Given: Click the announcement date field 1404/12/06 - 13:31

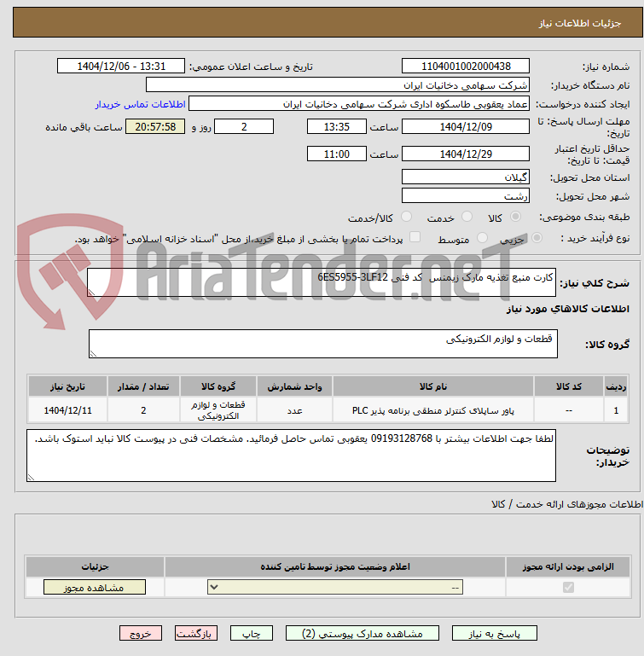Looking at the screenshot, I should point(121,66).
